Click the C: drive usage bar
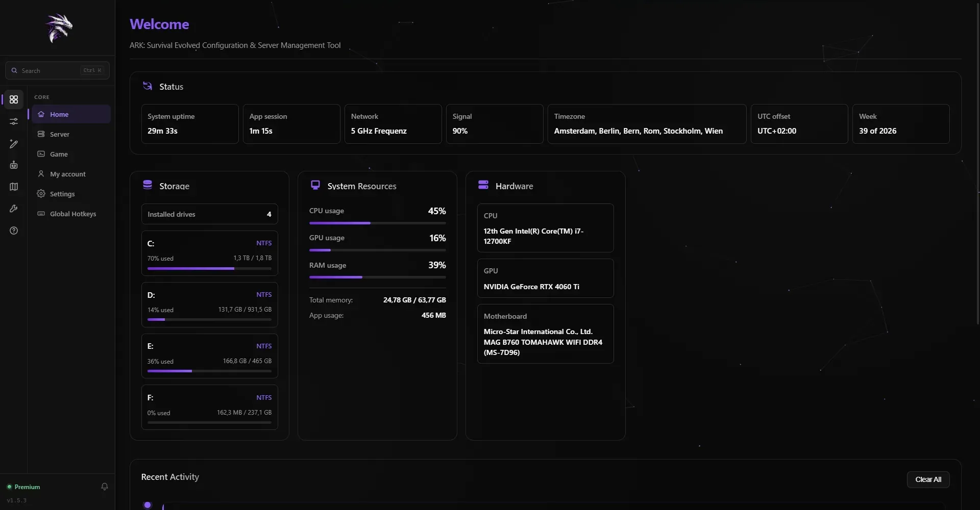This screenshot has height=510, width=980. point(209,268)
